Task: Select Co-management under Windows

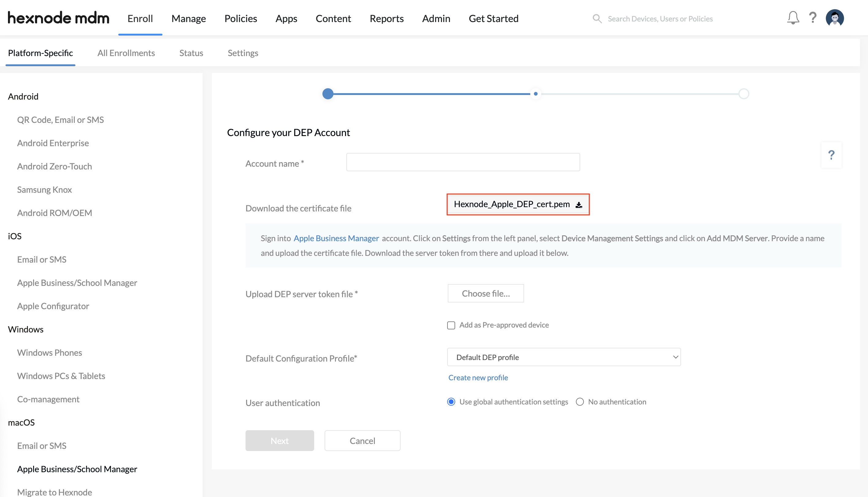Action: 48,399
